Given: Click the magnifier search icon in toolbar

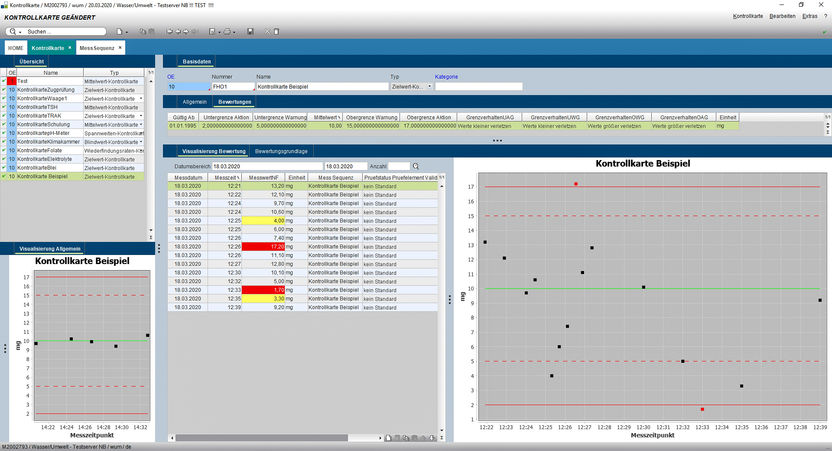Looking at the screenshot, I should pos(12,32).
